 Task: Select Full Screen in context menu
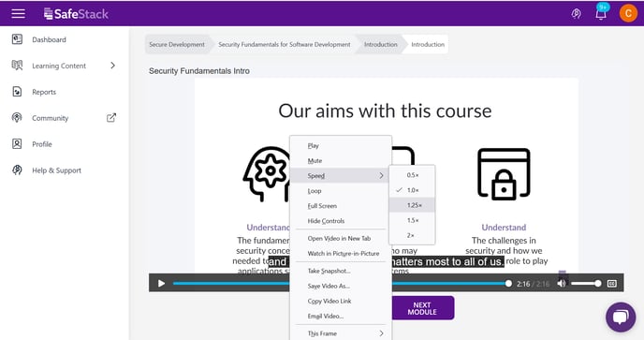point(341,206)
